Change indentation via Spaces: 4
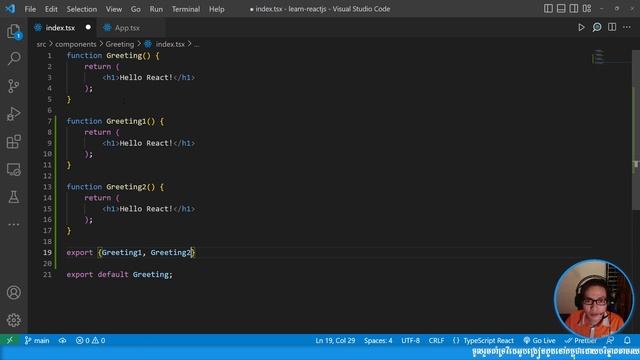Viewport: 640px width, 360px height. point(378,340)
